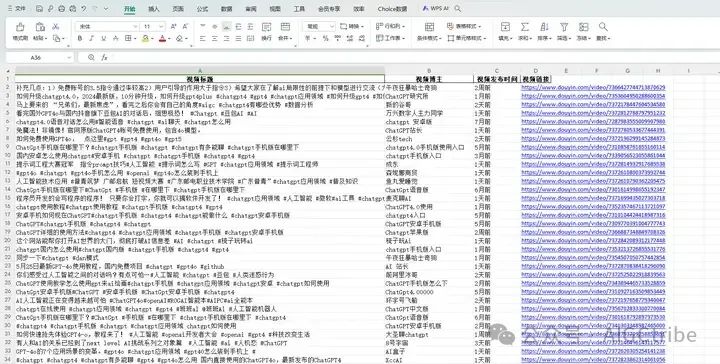Screen dimensions: 720x364
Task: Expand the Name Box dropdown beside A36
Action: coord(69,58)
